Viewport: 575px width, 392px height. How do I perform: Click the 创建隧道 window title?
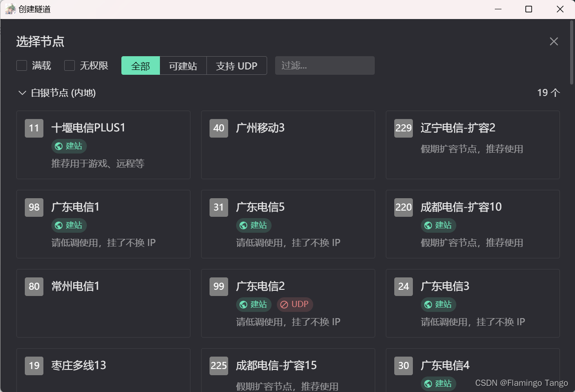(35, 9)
